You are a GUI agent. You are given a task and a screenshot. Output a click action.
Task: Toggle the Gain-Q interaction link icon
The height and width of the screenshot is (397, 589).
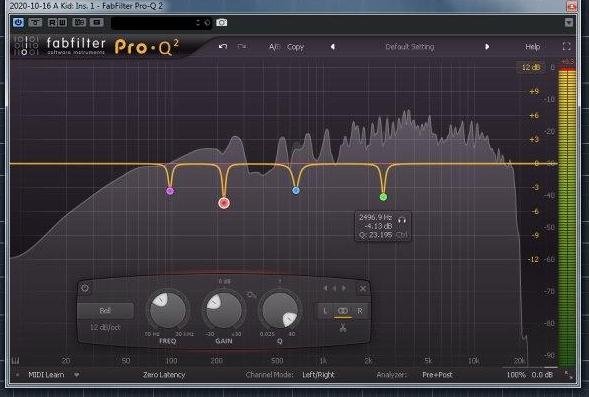point(251,296)
